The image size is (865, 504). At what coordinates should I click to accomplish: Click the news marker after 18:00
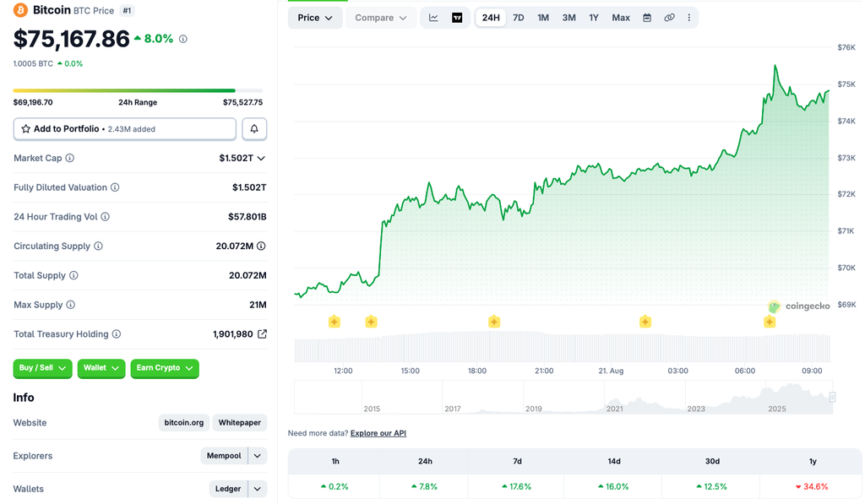pos(494,322)
